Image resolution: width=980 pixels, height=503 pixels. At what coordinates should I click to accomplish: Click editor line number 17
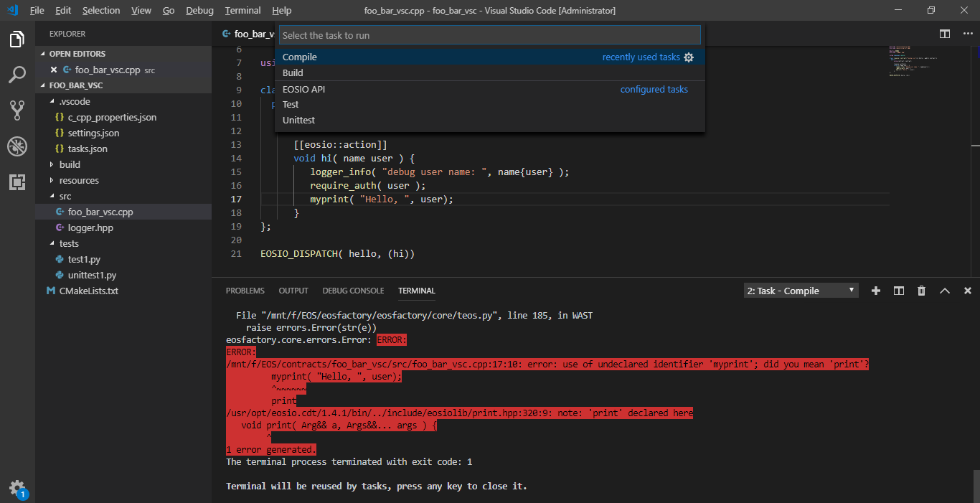click(x=236, y=199)
